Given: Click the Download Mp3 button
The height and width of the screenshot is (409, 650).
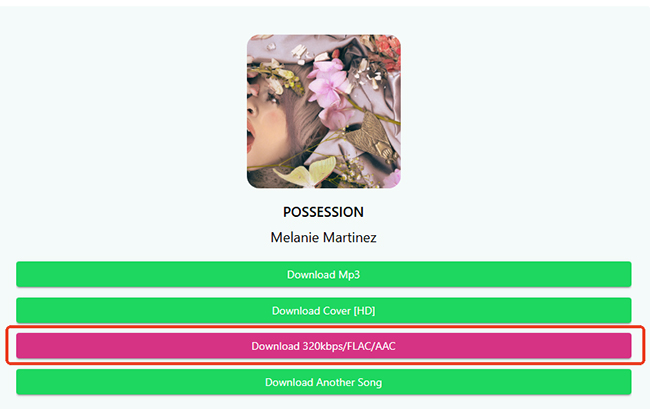Looking at the screenshot, I should click(323, 274).
